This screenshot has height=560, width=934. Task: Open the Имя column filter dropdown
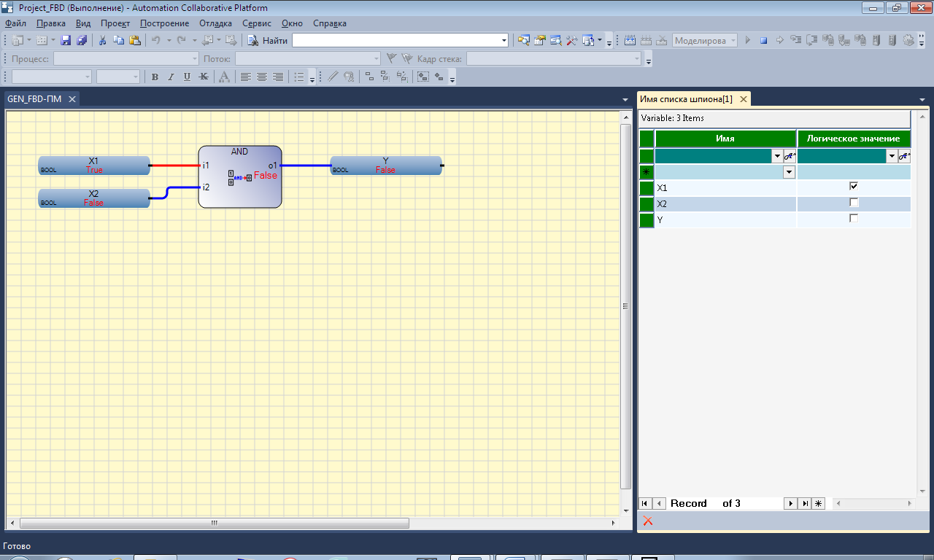point(777,156)
